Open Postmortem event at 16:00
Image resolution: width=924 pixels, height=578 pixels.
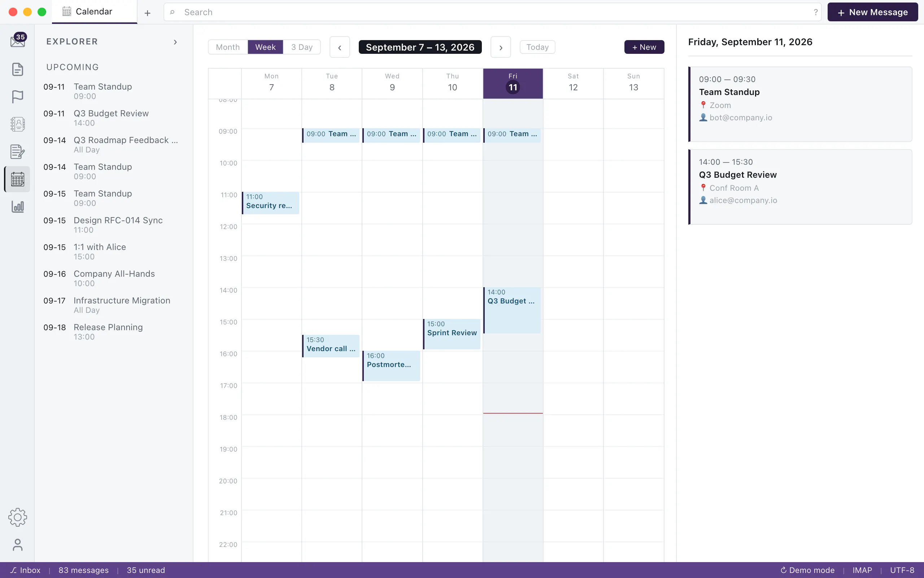(391, 366)
